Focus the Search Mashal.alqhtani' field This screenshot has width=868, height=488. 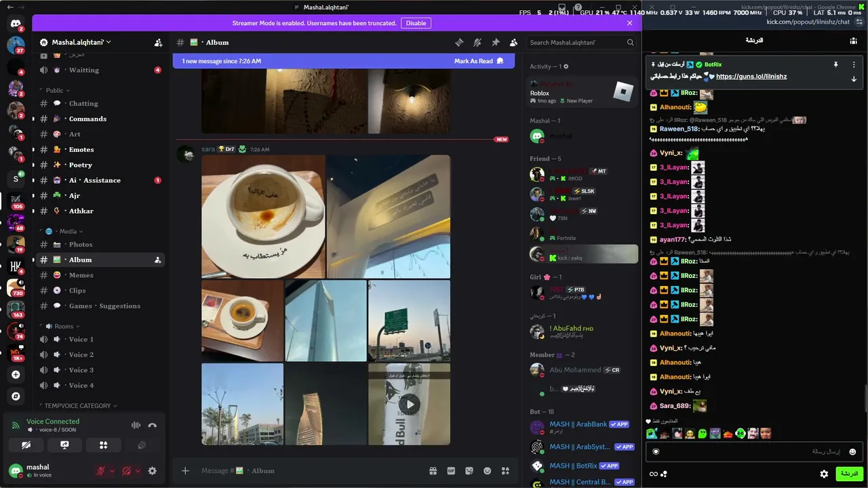[582, 42]
